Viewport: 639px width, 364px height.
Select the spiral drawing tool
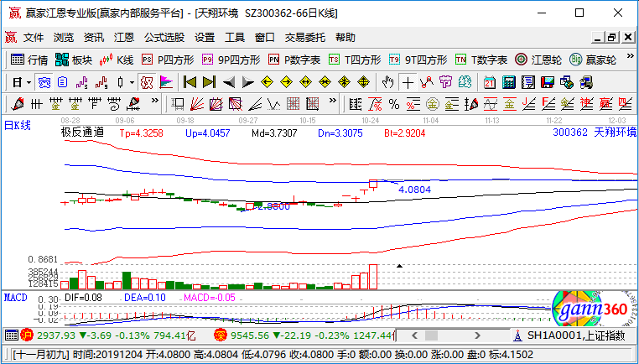click(114, 105)
